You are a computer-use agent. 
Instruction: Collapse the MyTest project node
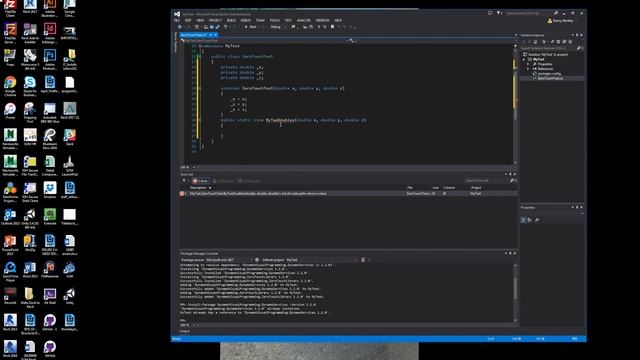pos(524,60)
